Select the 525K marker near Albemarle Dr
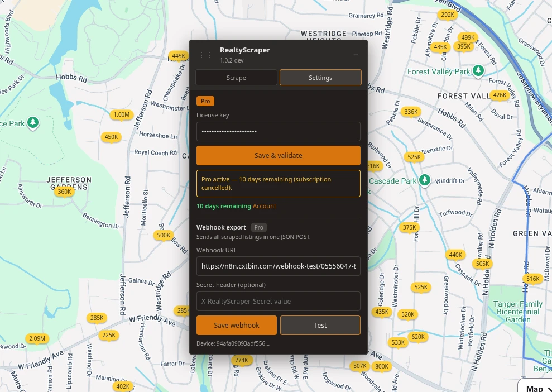552x392 pixels. [x=414, y=157]
